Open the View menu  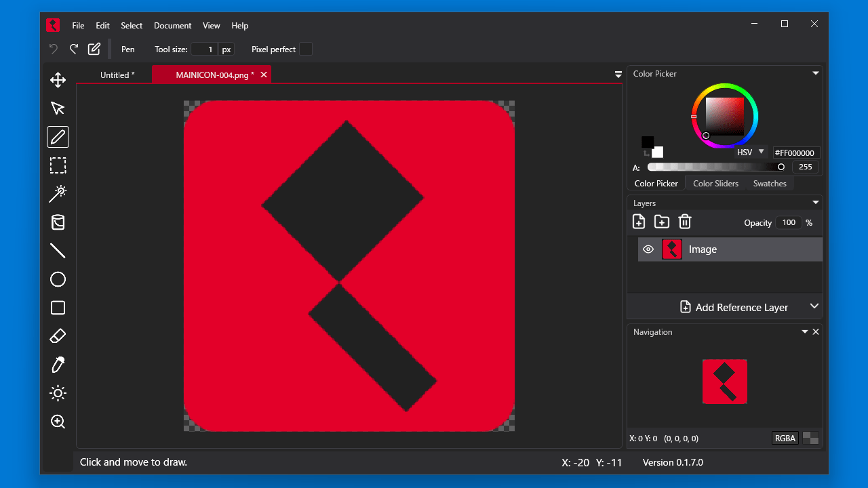tap(212, 26)
